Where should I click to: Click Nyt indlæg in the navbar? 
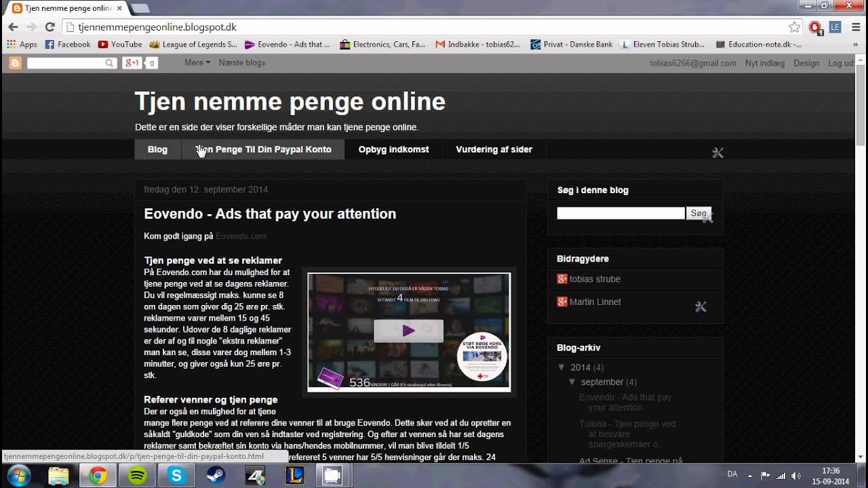[x=765, y=63]
